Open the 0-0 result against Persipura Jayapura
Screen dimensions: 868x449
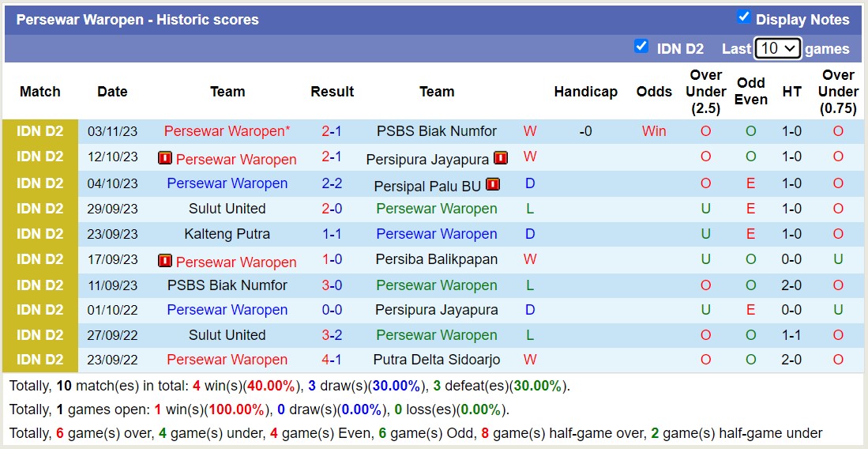click(332, 310)
